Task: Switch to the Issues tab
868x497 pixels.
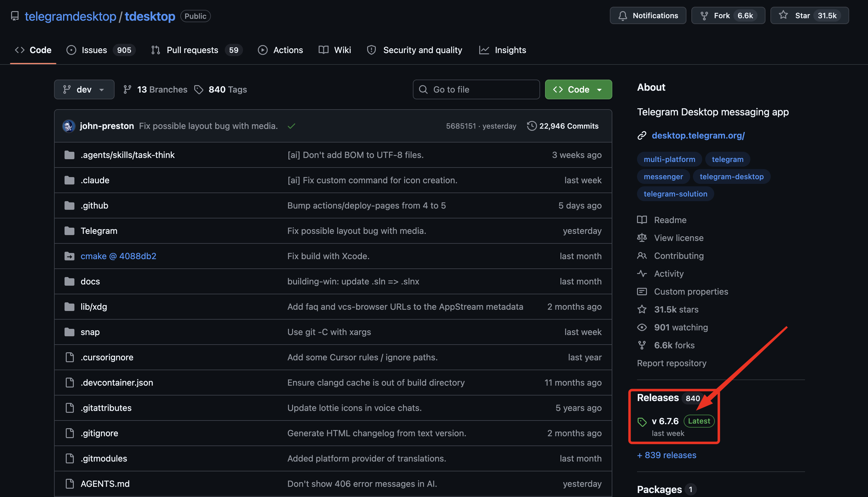Action: coord(94,50)
